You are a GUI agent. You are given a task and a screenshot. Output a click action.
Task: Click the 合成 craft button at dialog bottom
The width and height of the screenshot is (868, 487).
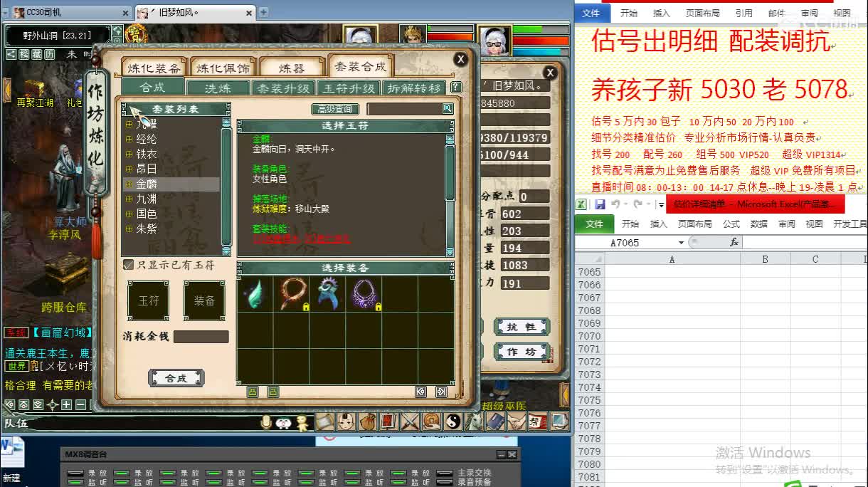point(176,378)
